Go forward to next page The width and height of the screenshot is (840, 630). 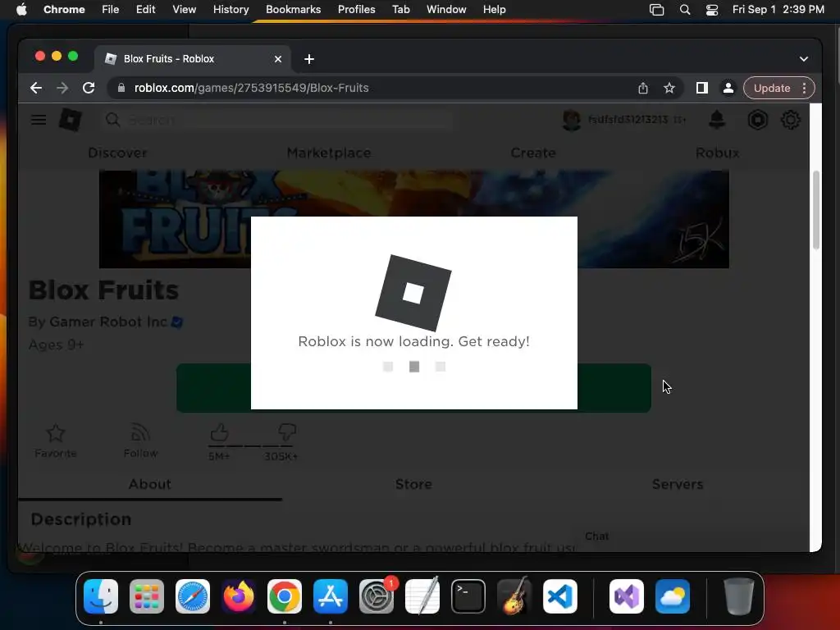(62, 88)
